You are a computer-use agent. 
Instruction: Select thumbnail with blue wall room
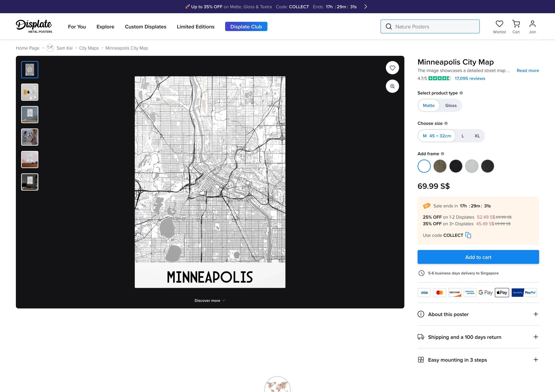pyautogui.click(x=30, y=115)
